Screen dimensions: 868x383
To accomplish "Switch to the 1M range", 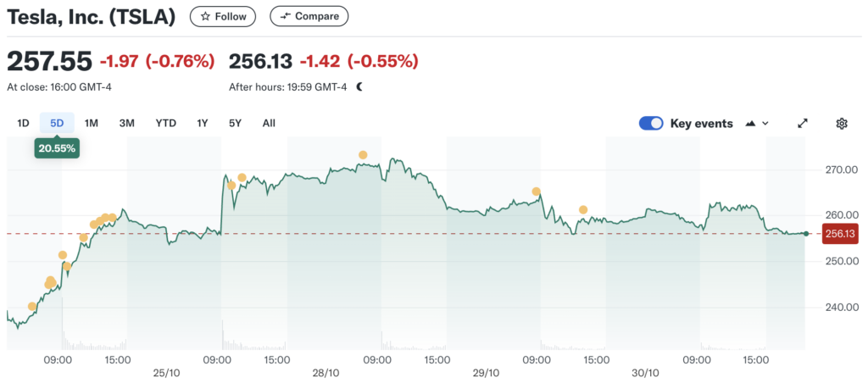I will tap(91, 123).
